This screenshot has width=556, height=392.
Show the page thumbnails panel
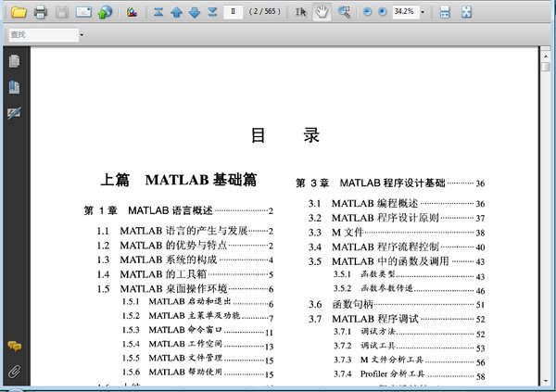[14, 61]
